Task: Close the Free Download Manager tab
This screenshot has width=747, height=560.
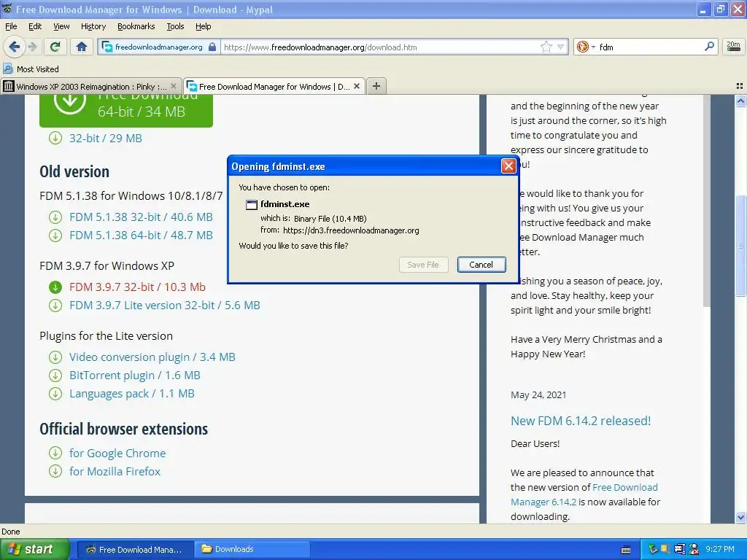Action: 357,86
